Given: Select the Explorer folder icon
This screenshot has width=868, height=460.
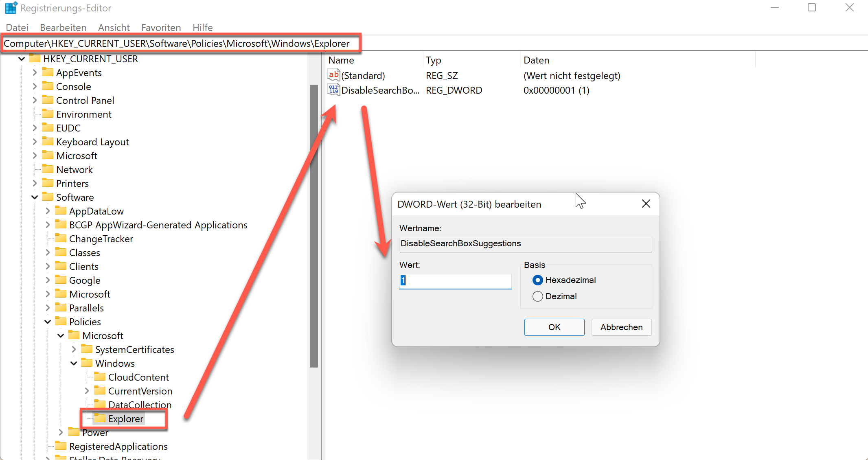Looking at the screenshot, I should click(x=100, y=418).
